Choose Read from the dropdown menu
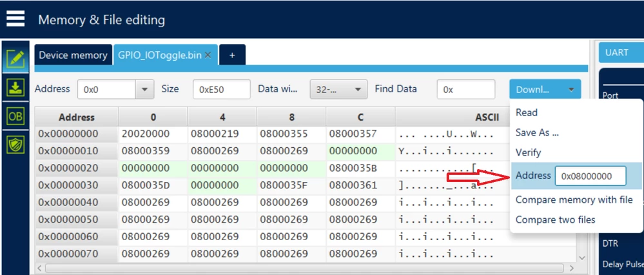This screenshot has width=644, height=275. click(x=527, y=112)
